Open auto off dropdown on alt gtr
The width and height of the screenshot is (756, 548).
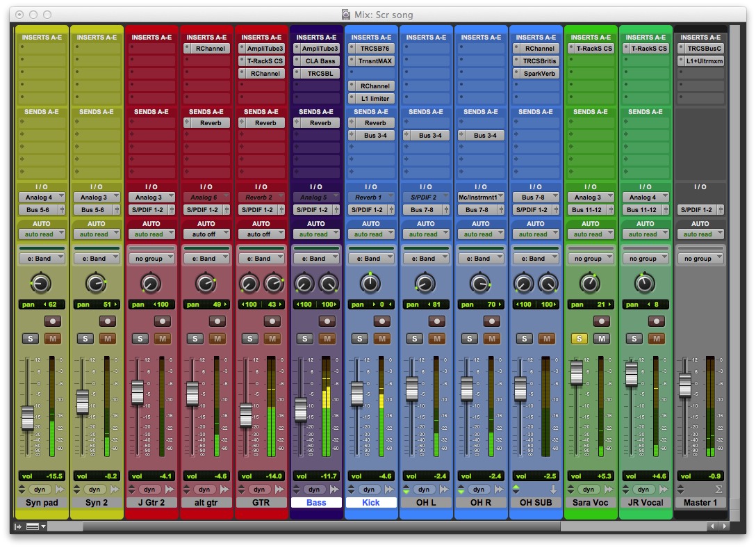(x=206, y=234)
